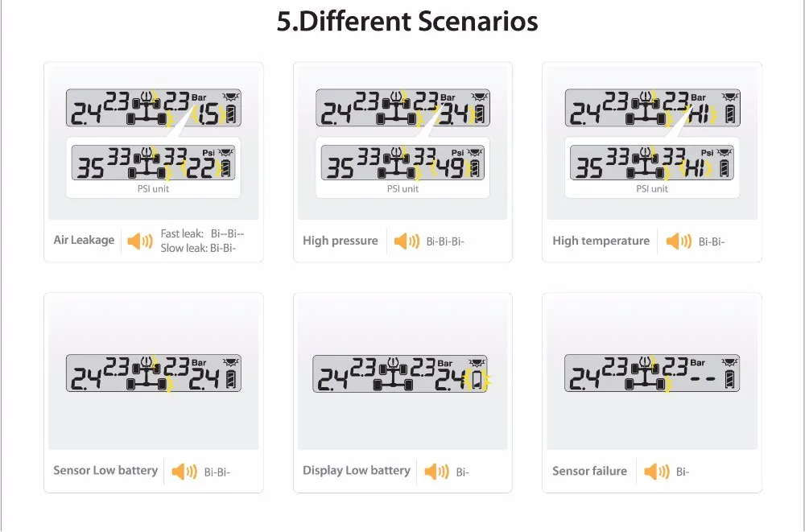Screen dimensions: 805x532
Task: Click the dashes reading in Sensor failure display
Action: (x=704, y=380)
